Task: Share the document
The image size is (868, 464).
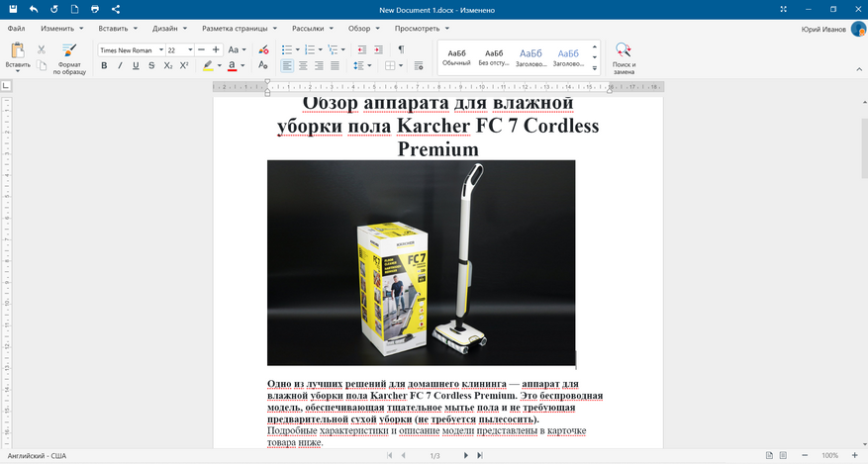Action: [x=116, y=9]
